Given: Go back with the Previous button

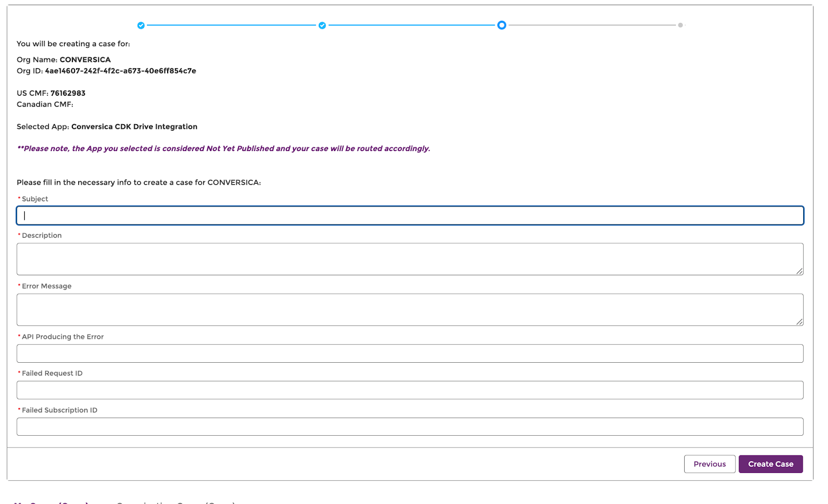Looking at the screenshot, I should coord(709,464).
